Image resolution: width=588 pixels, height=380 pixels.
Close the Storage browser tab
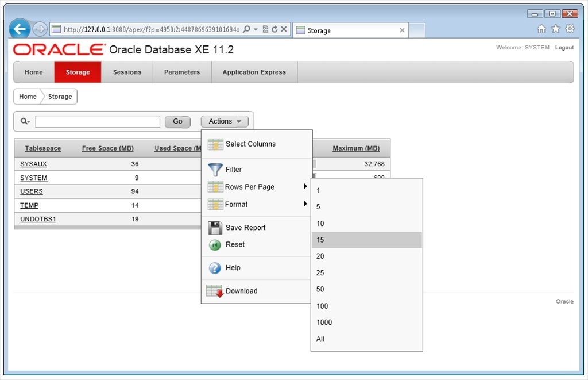[402, 30]
